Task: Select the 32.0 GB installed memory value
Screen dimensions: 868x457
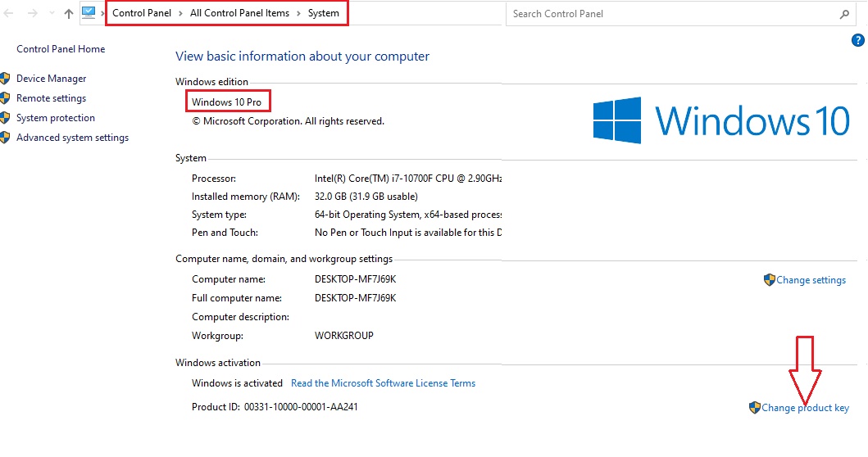Action: pos(366,197)
